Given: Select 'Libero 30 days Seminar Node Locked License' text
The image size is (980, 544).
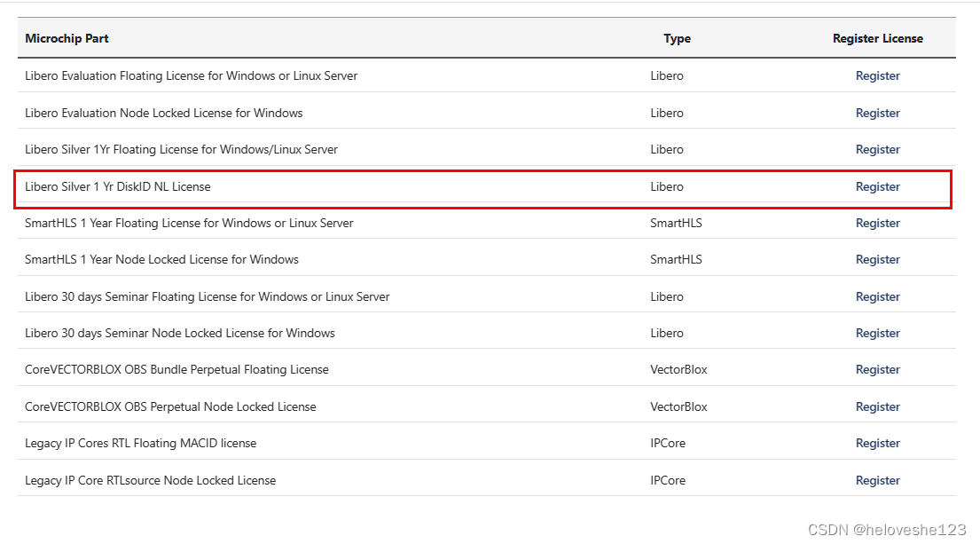Looking at the screenshot, I should coord(180,334).
